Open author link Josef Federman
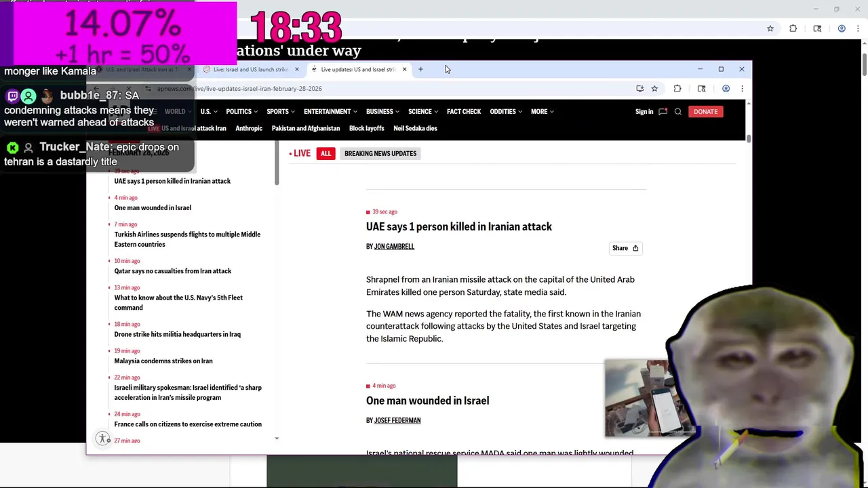Image resolution: width=868 pixels, height=488 pixels. pyautogui.click(x=397, y=421)
